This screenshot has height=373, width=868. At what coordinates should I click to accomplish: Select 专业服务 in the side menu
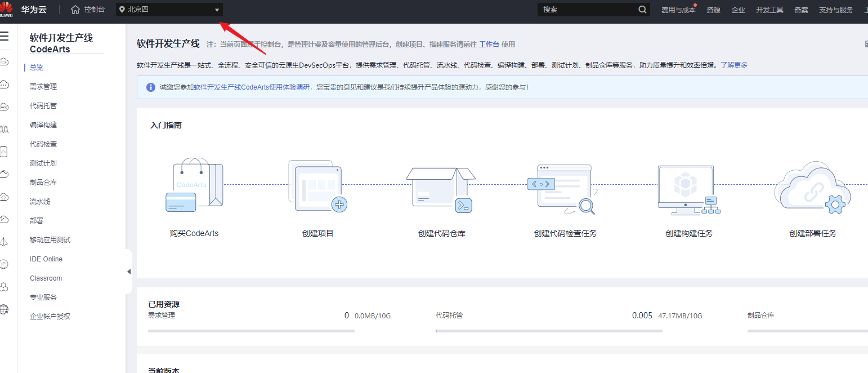coord(43,297)
